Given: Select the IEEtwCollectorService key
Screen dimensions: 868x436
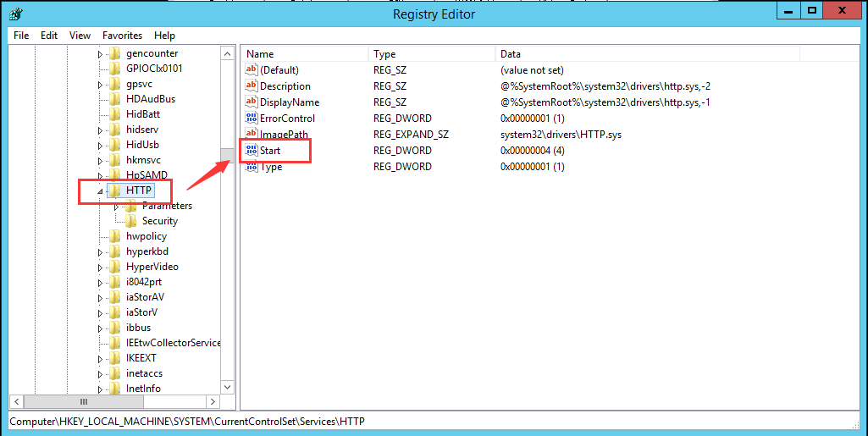Looking at the screenshot, I should click(x=174, y=343).
